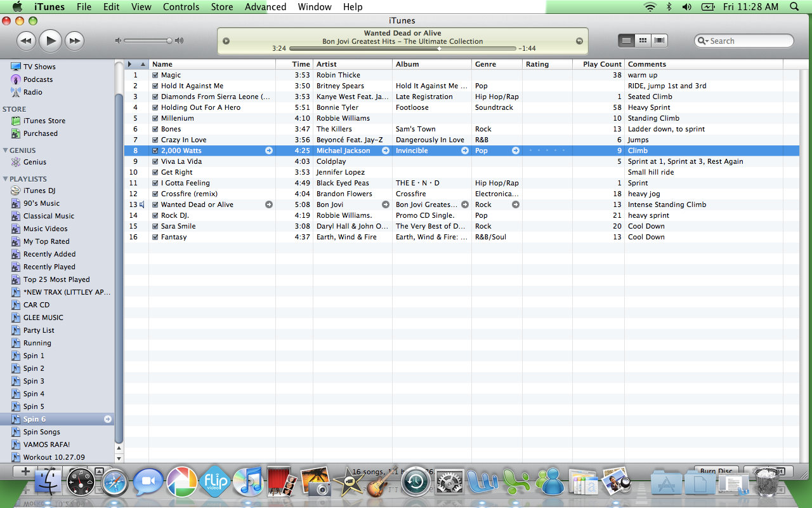Sort by the Name column header
The image size is (812, 508).
click(x=213, y=64)
